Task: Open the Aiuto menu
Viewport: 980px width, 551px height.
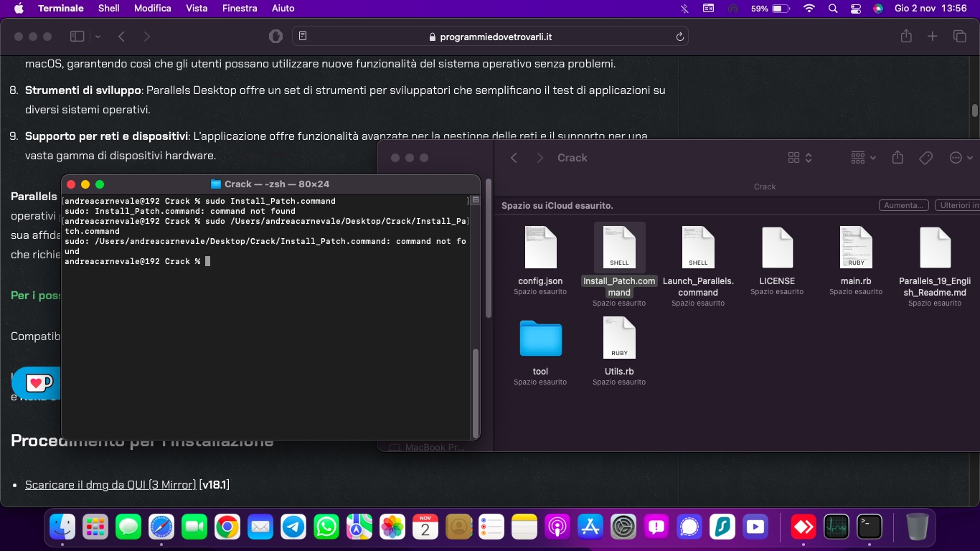Action: click(x=283, y=9)
